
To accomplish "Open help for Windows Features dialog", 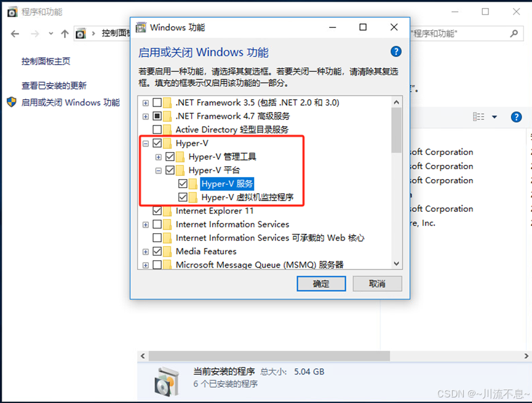I will tap(395, 52).
